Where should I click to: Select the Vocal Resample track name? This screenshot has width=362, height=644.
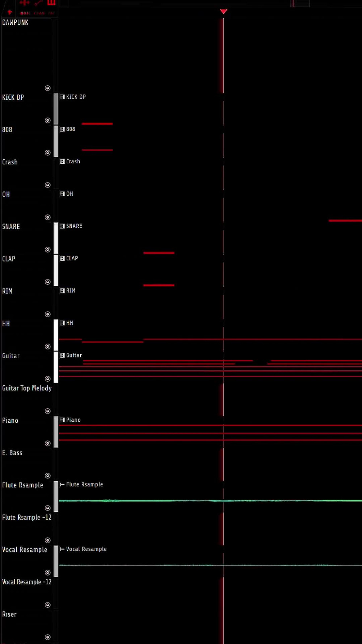25,549
